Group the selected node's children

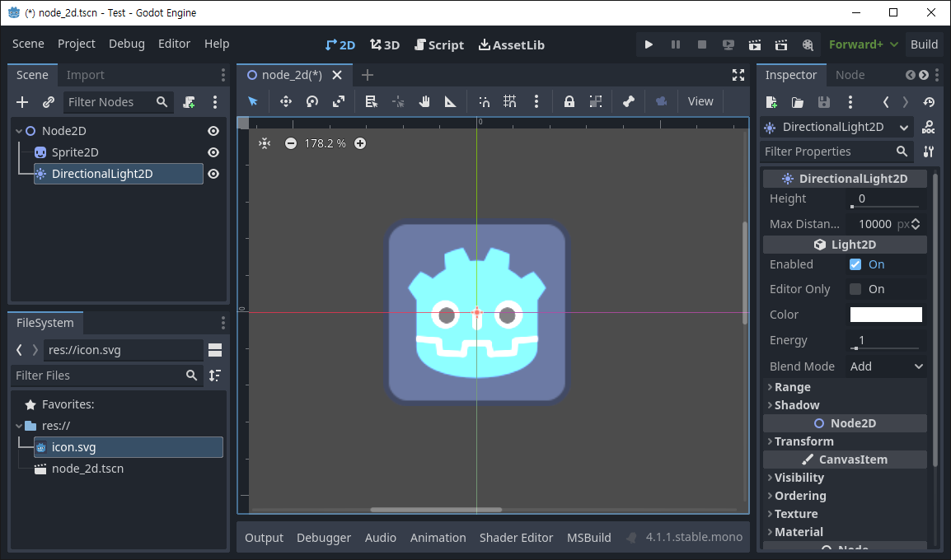pyautogui.click(x=596, y=101)
